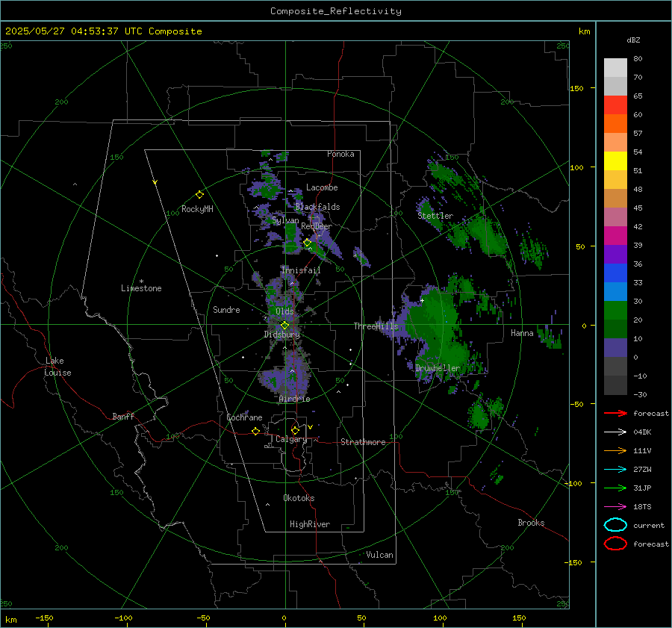Click the Blackfalds city label
This screenshot has height=628, width=672.
click(317, 207)
